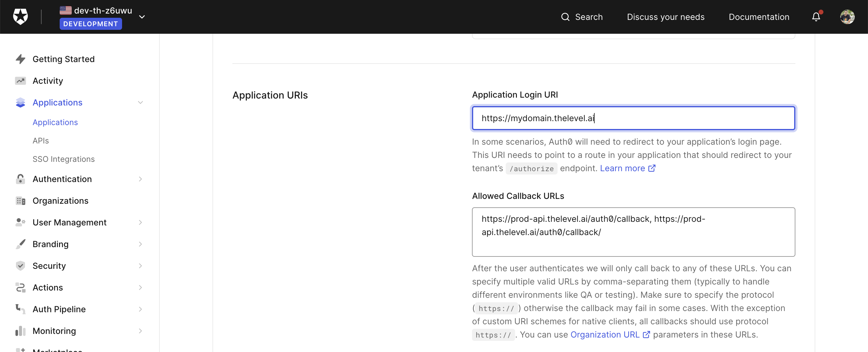Open the Applications submenu item
The height and width of the screenshot is (352, 868).
(x=55, y=122)
